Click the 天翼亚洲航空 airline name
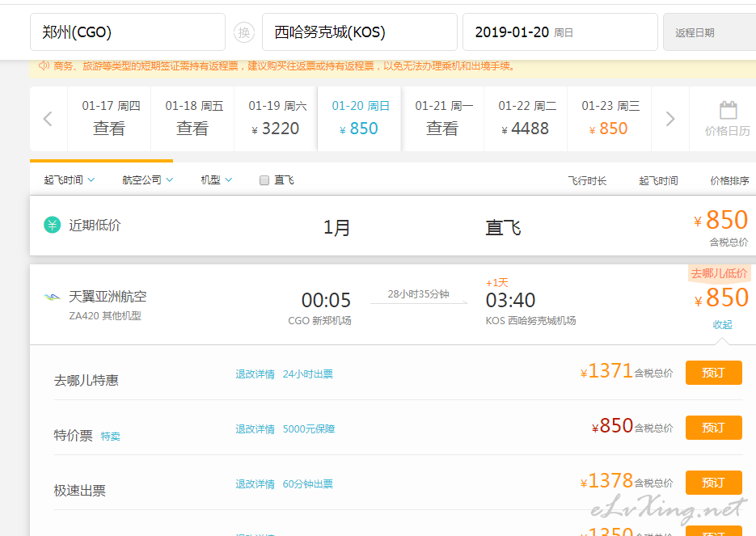 108,297
